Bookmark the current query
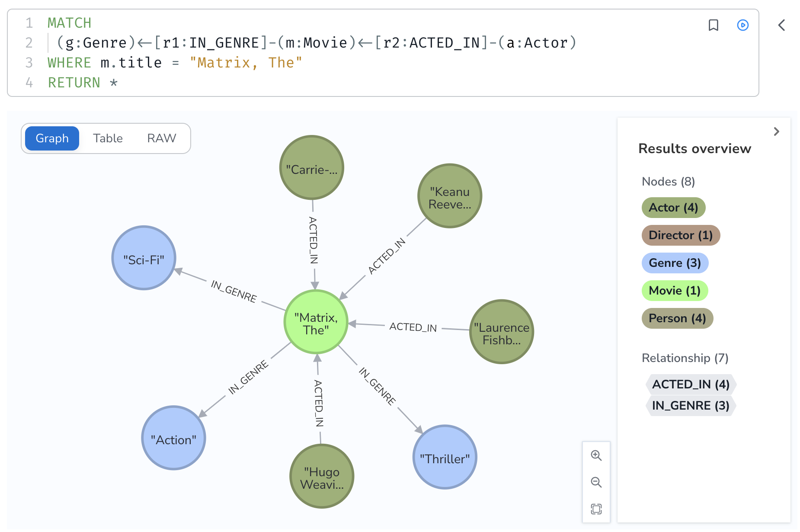 [x=714, y=26]
